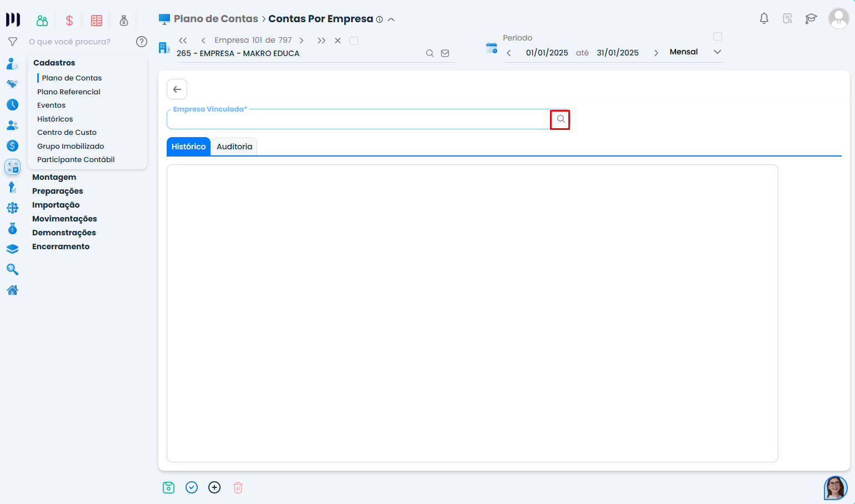855x504 pixels.
Task: Toggle the checkbox beside the company navigator
Action: coord(354,41)
